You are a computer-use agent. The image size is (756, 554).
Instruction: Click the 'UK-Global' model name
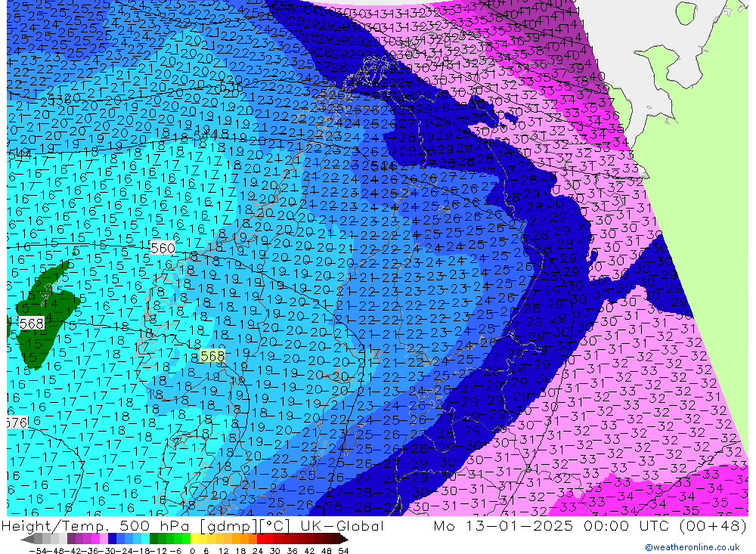click(342, 525)
